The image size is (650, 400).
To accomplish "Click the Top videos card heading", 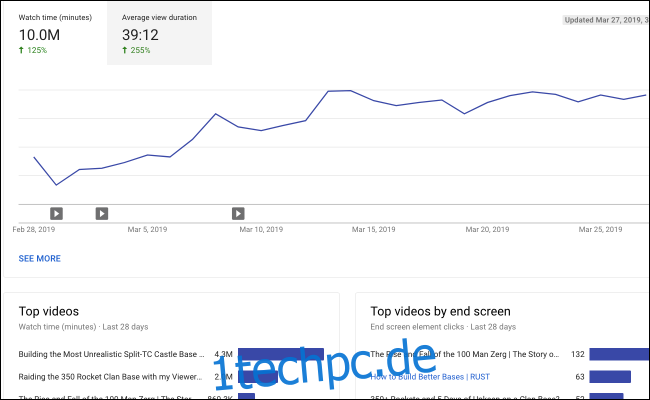I will coord(48,311).
